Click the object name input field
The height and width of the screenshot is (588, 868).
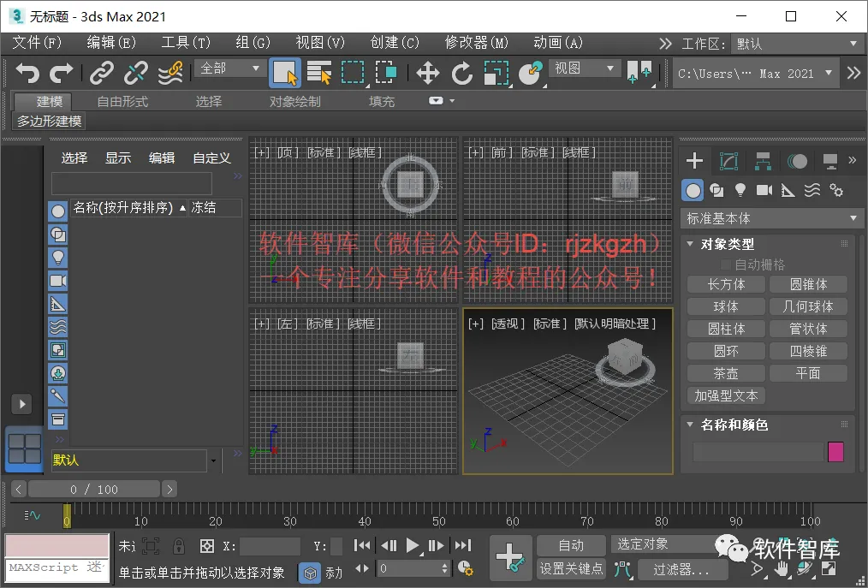(x=758, y=452)
